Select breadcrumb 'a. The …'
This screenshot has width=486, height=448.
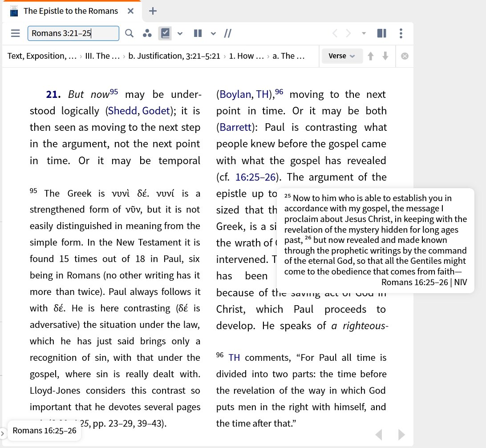pos(288,56)
